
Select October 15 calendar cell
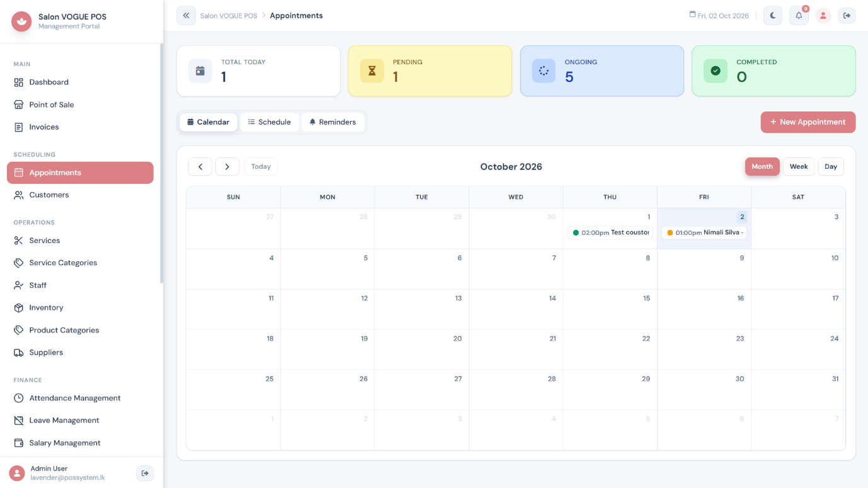[610, 310]
